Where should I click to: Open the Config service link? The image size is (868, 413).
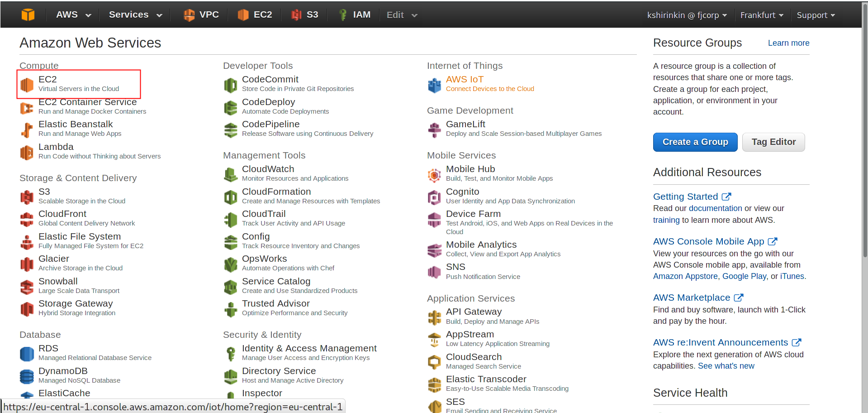coord(256,236)
